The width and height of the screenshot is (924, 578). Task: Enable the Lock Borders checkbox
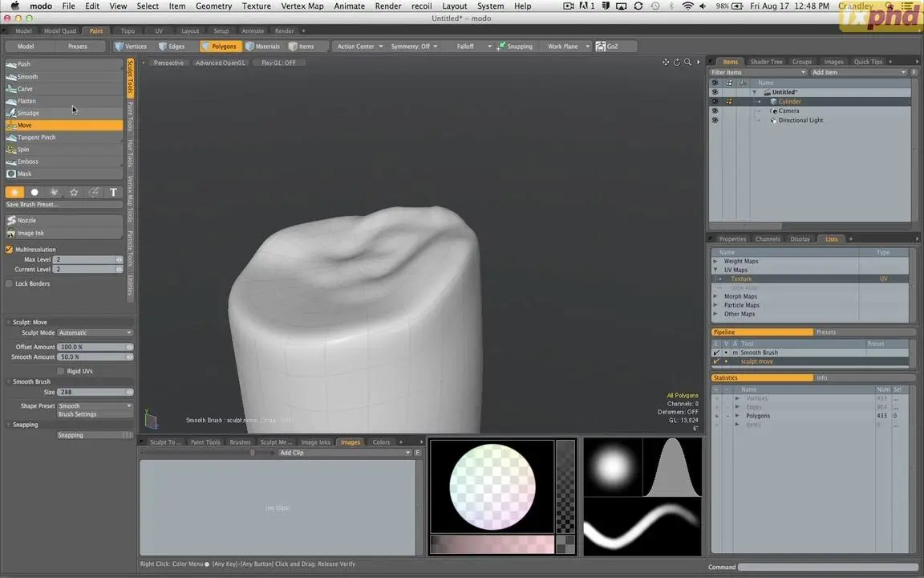9,283
